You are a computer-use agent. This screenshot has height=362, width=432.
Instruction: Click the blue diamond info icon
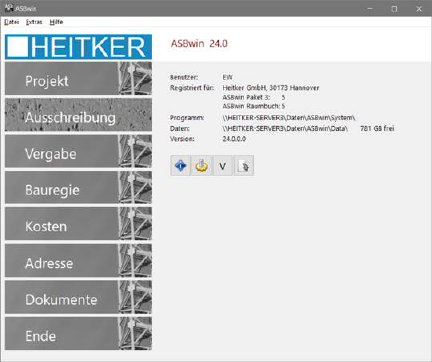(180, 165)
